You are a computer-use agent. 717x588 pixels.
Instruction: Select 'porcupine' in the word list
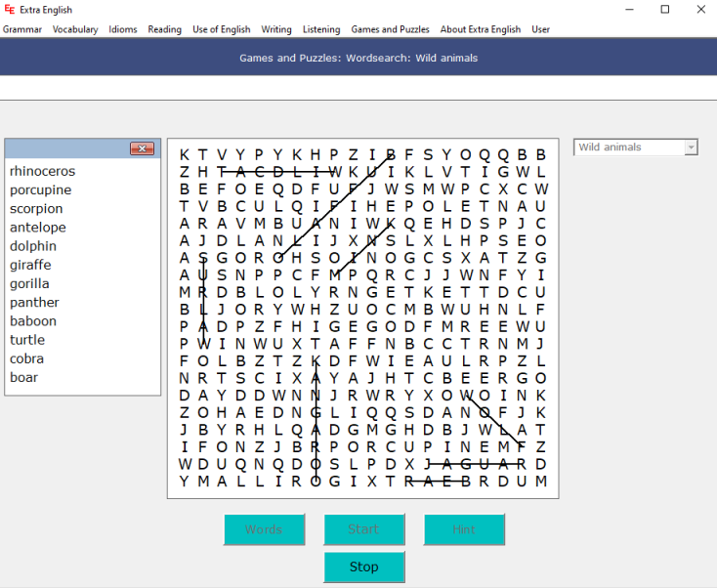40,189
